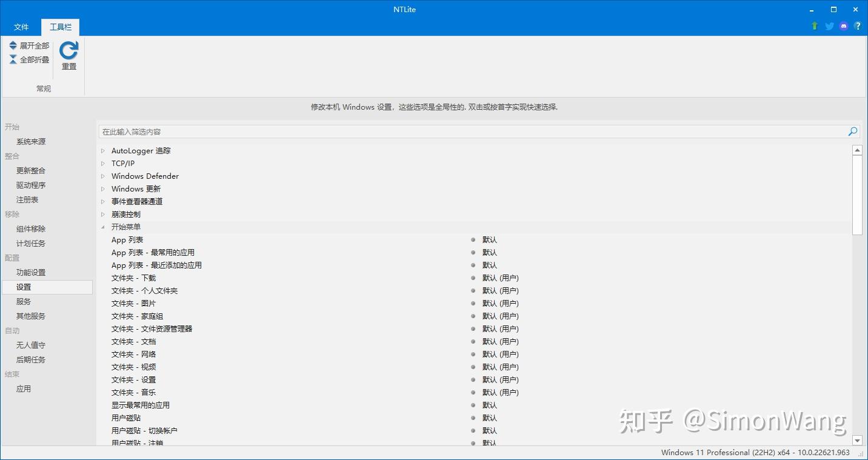Click the 展开全部 expand-all icon
Viewport: 868px width, 460px height.
click(x=12, y=45)
